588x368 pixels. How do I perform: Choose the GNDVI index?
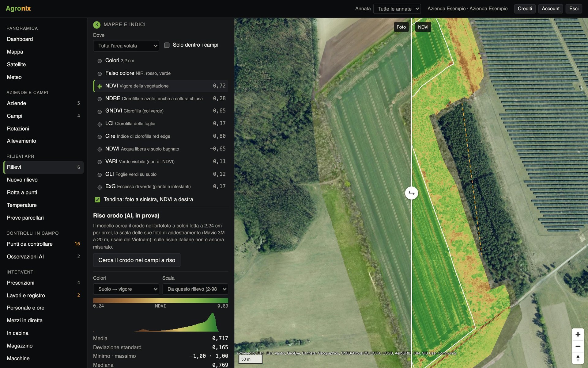pos(100,112)
